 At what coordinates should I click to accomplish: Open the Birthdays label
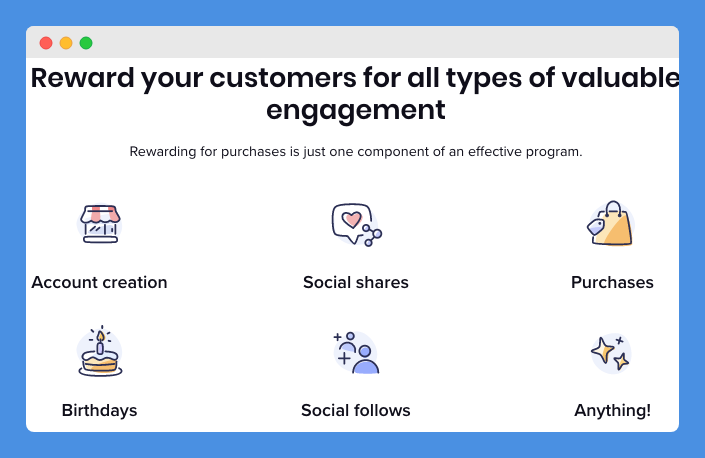pos(99,411)
